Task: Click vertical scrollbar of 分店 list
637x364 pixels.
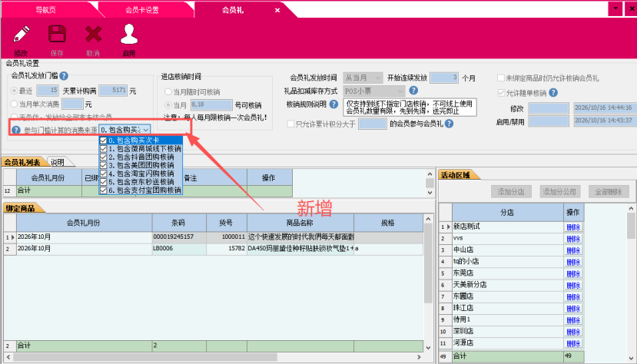Action: [631, 226]
